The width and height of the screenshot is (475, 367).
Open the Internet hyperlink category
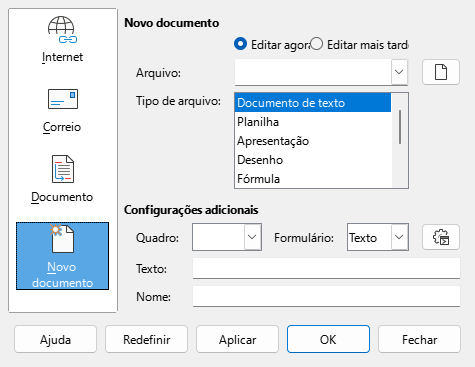tap(62, 39)
